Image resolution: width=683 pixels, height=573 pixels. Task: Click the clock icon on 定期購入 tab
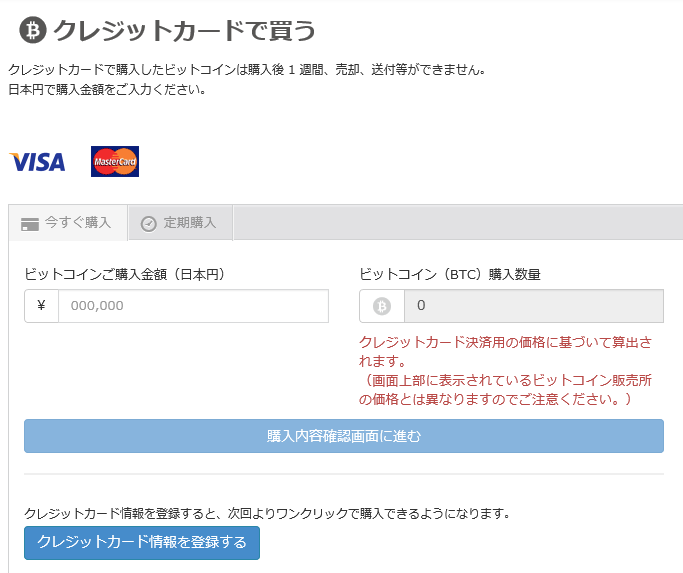149,223
